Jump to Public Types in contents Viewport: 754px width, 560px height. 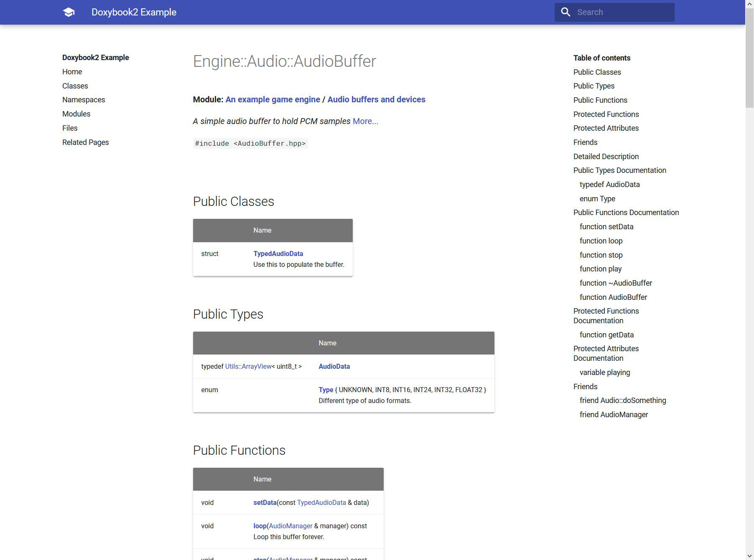click(594, 86)
